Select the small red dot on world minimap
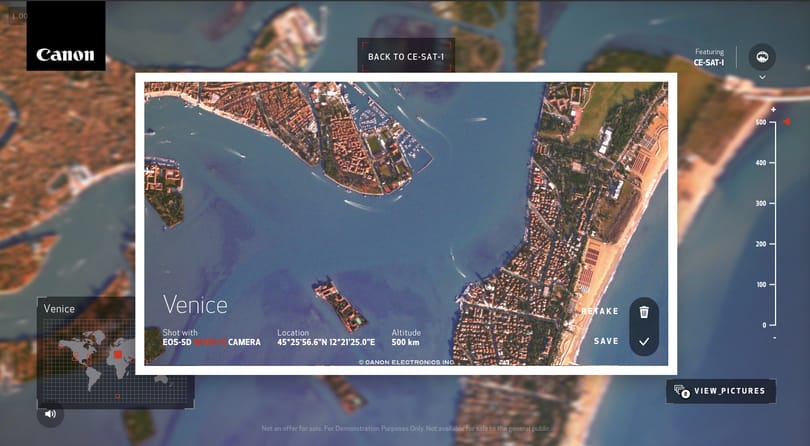Viewport: 810px width, 446px height. tap(118, 396)
